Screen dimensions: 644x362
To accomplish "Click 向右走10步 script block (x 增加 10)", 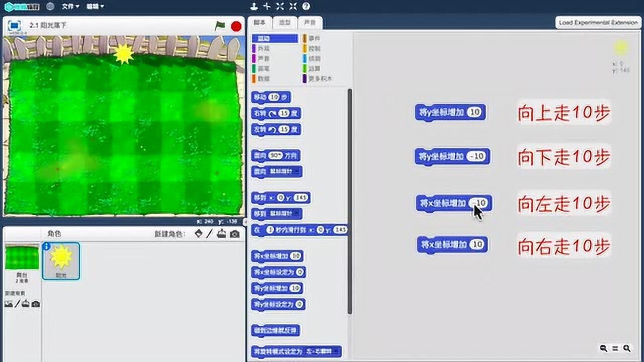I will (452, 245).
